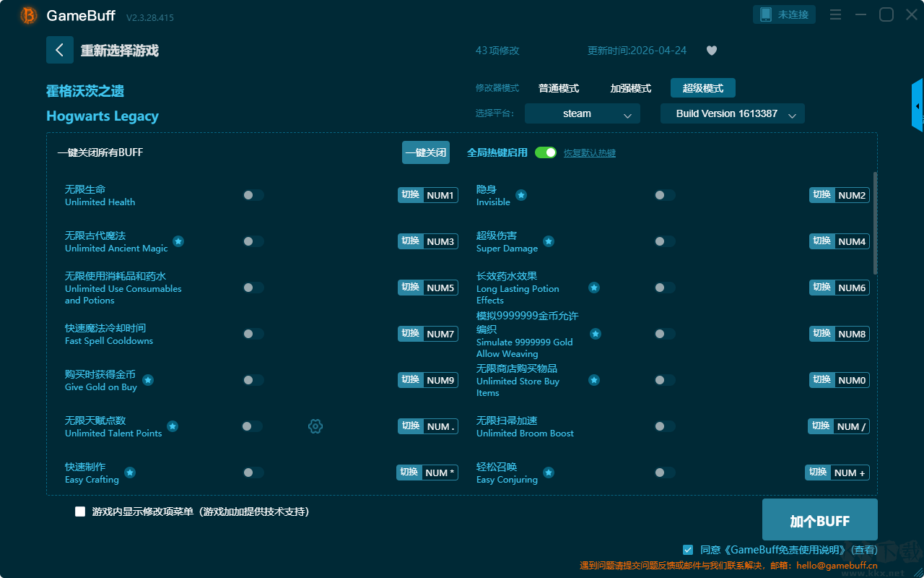Open the steam platform dropdown
Viewport: 924px width, 578px height.
point(583,113)
